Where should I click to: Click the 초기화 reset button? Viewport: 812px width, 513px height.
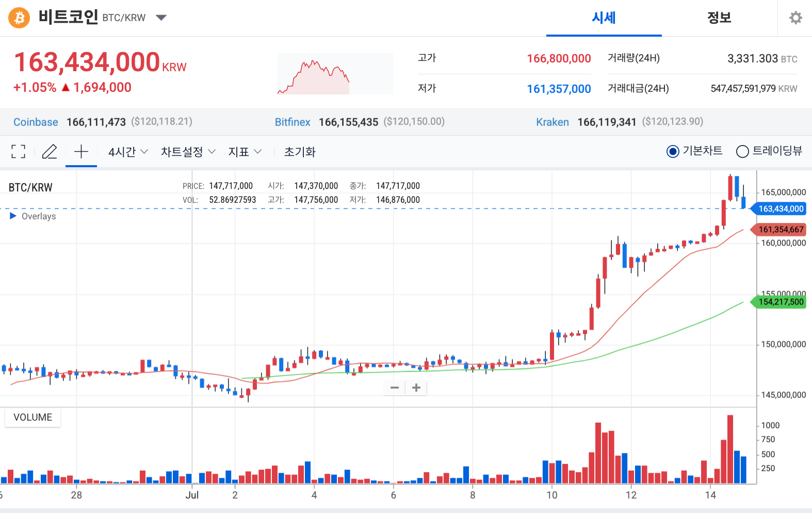coord(300,152)
